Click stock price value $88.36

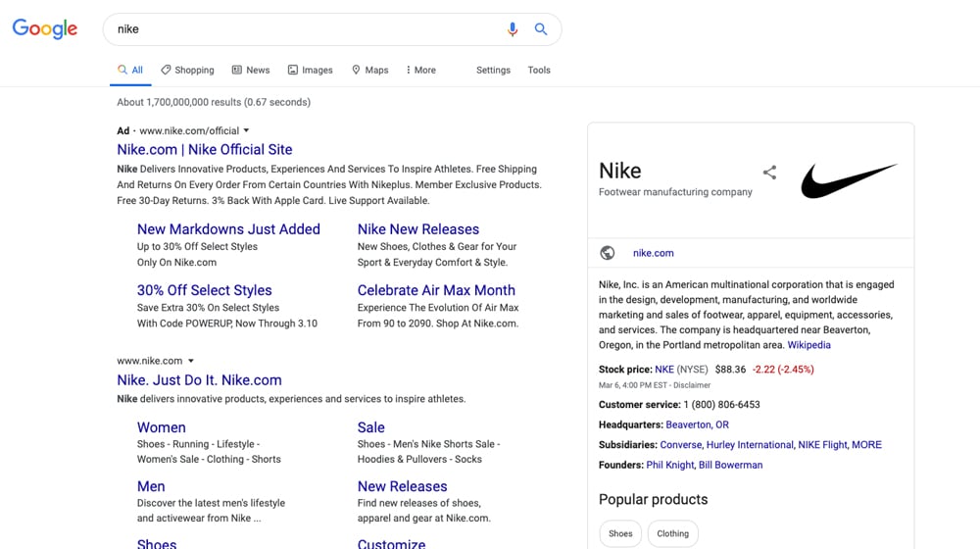[x=730, y=370]
